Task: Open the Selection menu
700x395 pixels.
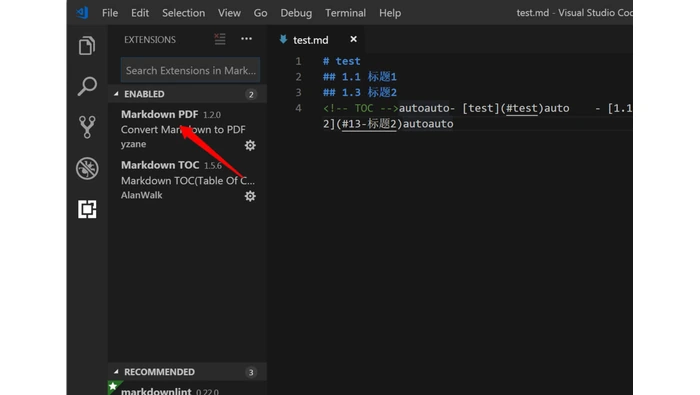Action: [183, 13]
